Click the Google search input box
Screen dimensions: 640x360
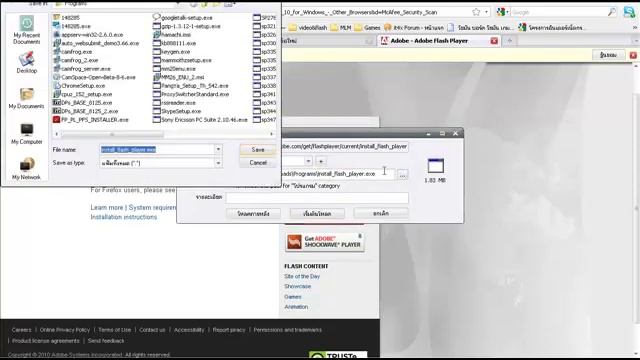(x=558, y=12)
